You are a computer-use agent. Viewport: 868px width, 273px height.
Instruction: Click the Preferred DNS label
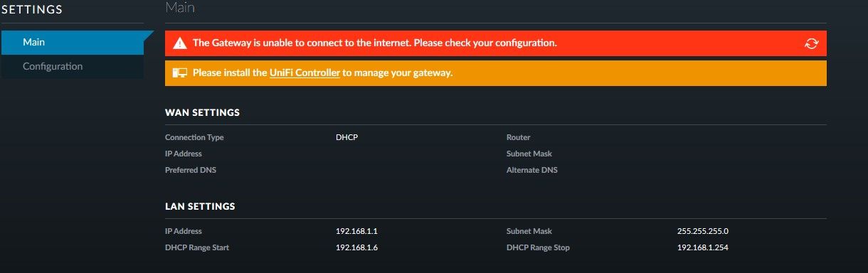tap(190, 170)
